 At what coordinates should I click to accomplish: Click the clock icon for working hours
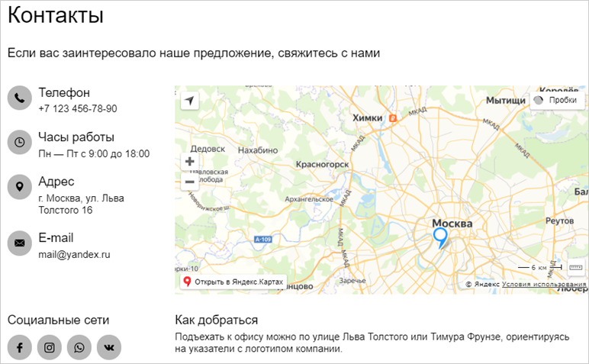coord(20,142)
